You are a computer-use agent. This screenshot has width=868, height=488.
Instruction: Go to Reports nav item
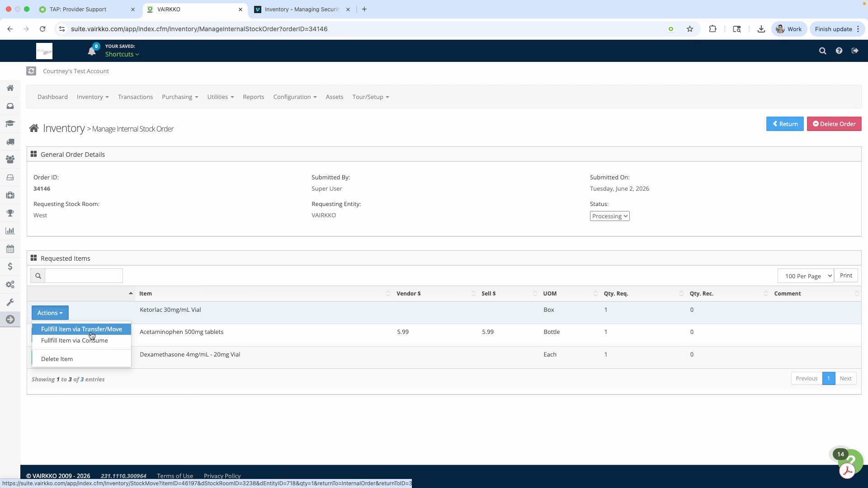pos(254,97)
